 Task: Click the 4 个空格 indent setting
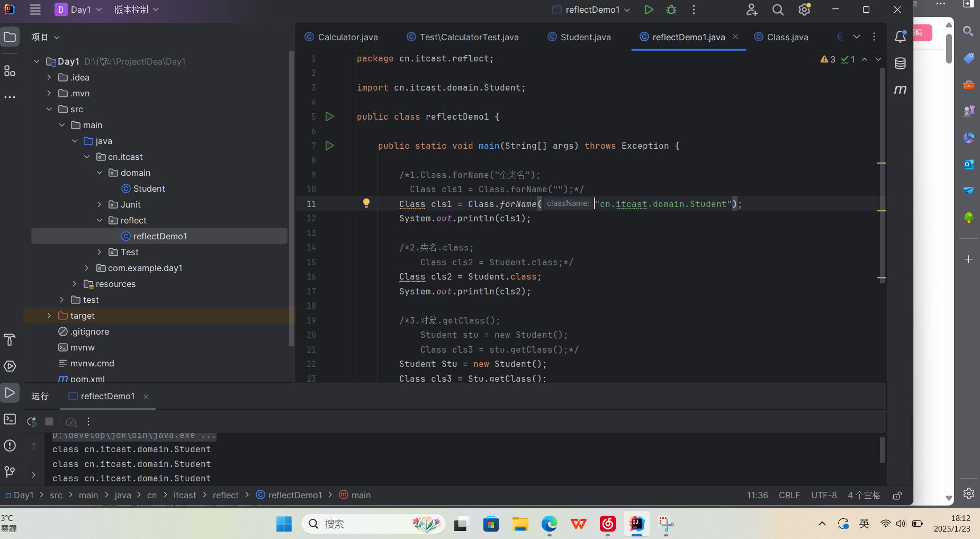[864, 495]
